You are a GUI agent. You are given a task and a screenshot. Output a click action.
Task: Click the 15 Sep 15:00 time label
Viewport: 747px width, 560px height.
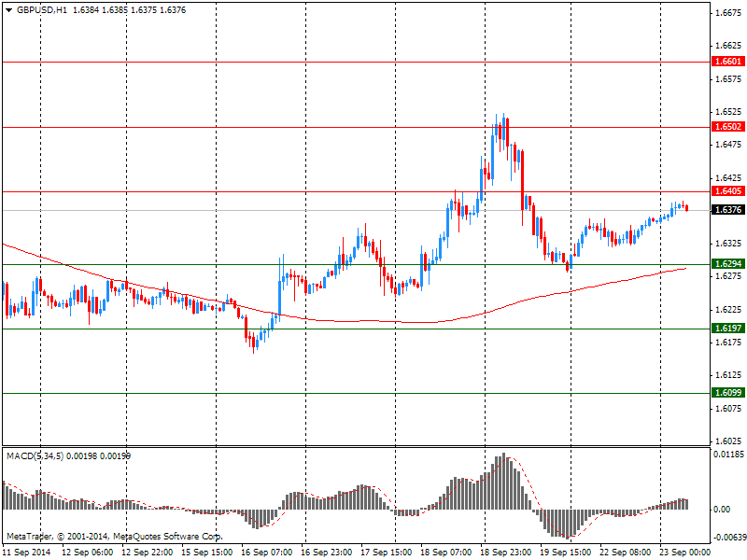pos(207,553)
